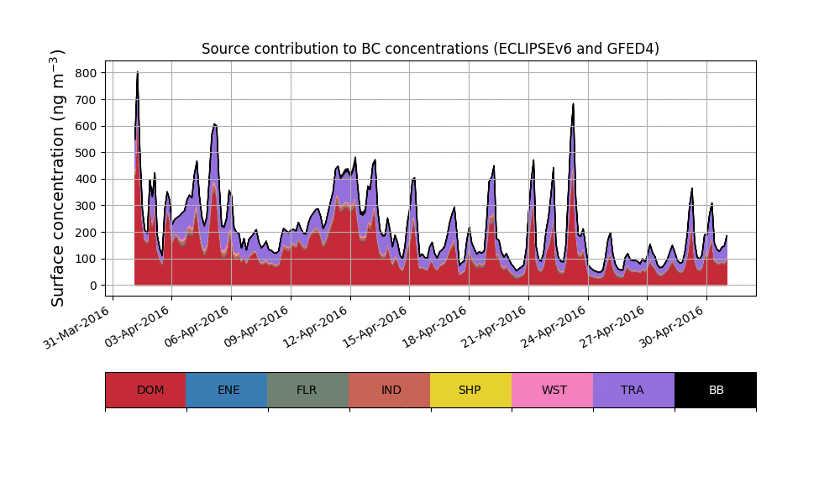Click the 400 y-axis tick label

(x=86, y=180)
